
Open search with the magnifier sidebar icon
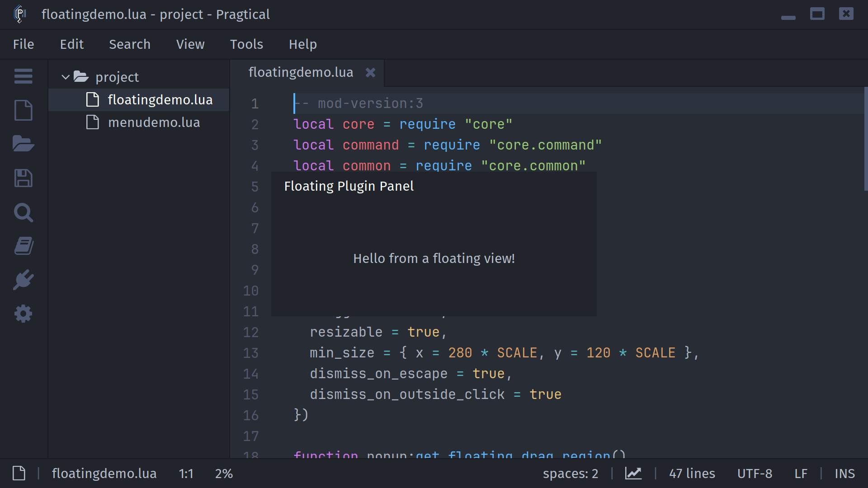[23, 212]
